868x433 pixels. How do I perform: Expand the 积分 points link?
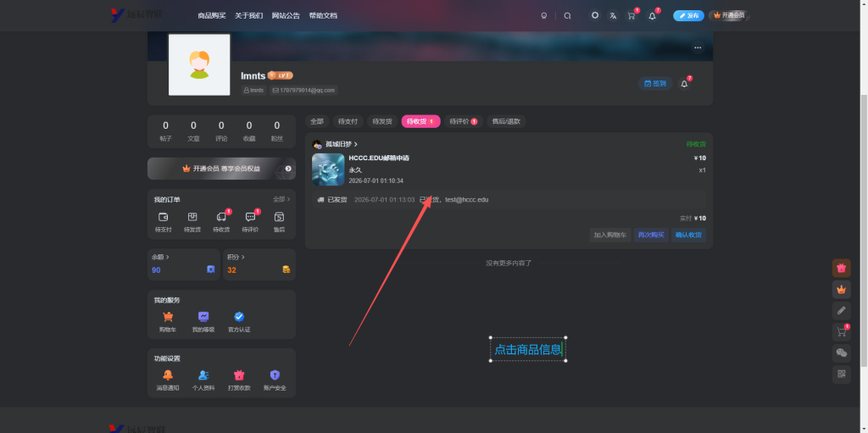(x=236, y=257)
